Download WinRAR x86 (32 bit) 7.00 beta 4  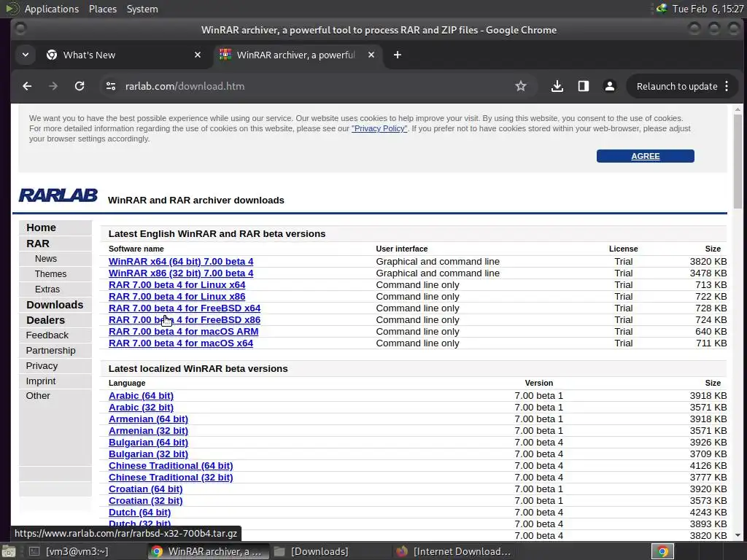(x=181, y=273)
